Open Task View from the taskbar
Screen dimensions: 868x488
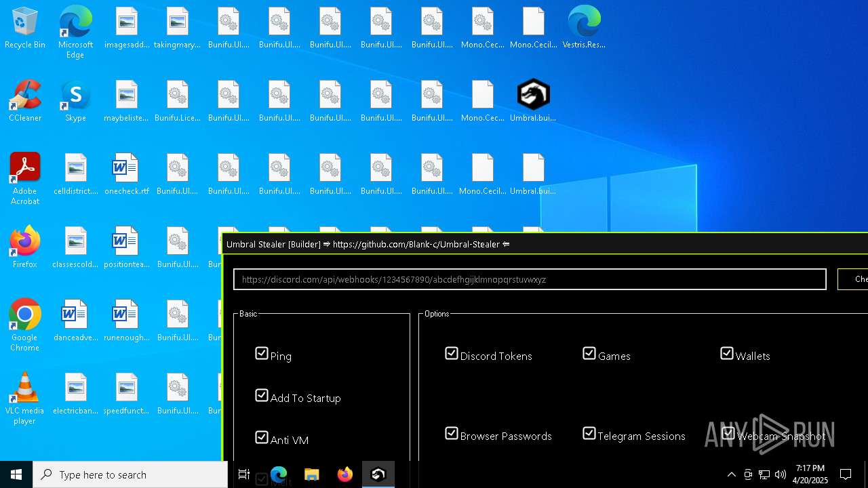click(244, 474)
